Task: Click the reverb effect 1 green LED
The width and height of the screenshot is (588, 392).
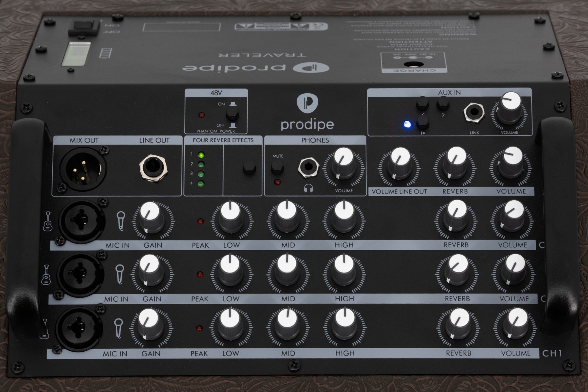Action: point(201,155)
